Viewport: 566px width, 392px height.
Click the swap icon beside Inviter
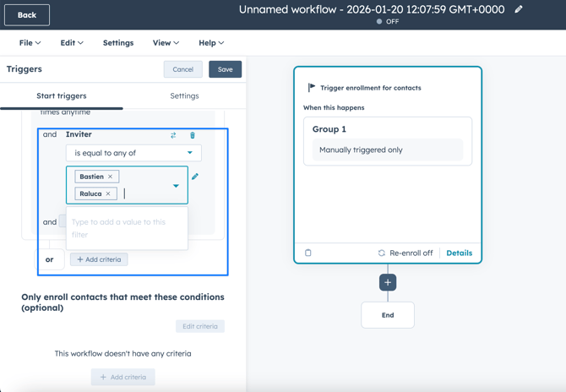pos(173,135)
